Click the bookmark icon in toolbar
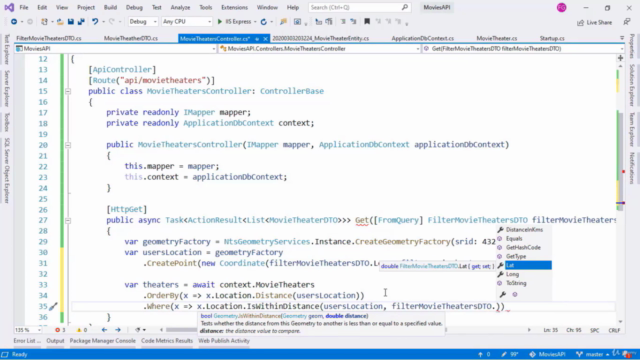 coord(367,22)
